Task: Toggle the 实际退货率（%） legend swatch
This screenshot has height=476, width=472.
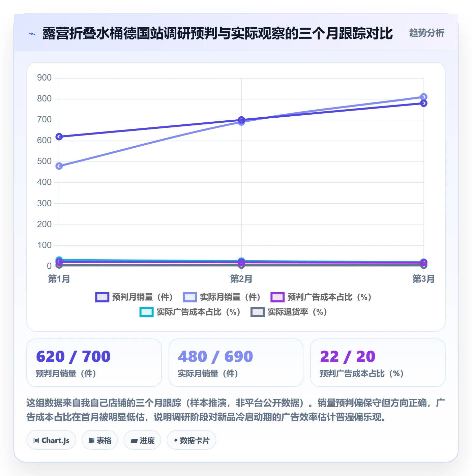Action: pyautogui.click(x=258, y=312)
